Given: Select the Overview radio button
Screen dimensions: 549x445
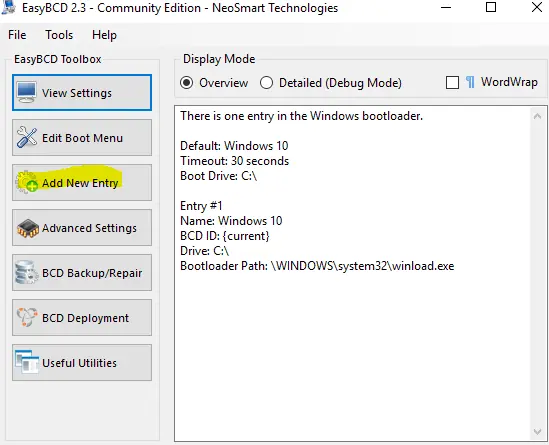Looking at the screenshot, I should (x=187, y=83).
